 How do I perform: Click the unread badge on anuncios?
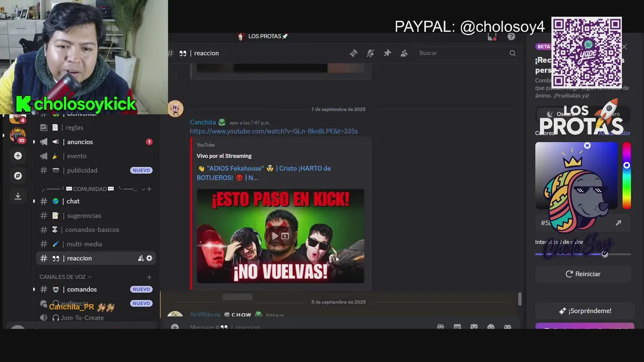tap(149, 142)
